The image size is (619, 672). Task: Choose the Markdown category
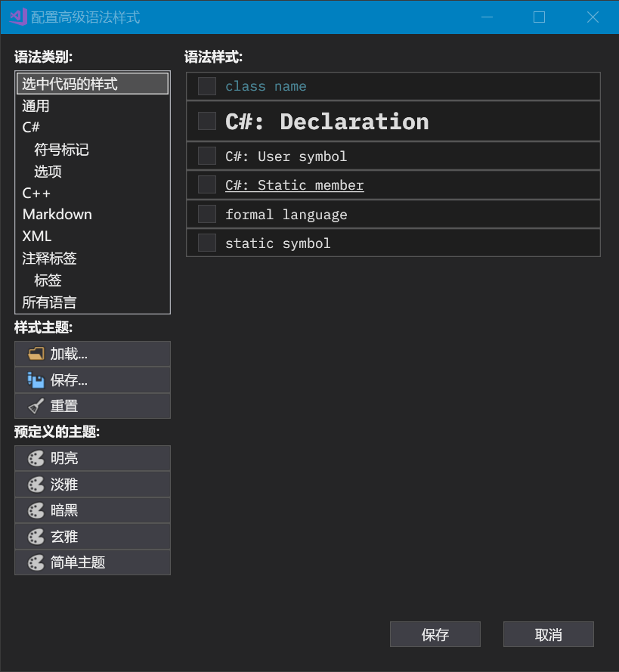(57, 214)
